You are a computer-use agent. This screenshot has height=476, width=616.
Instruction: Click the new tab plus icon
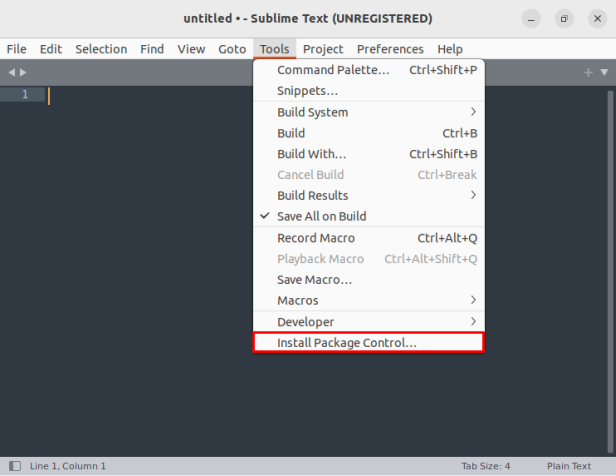[589, 72]
